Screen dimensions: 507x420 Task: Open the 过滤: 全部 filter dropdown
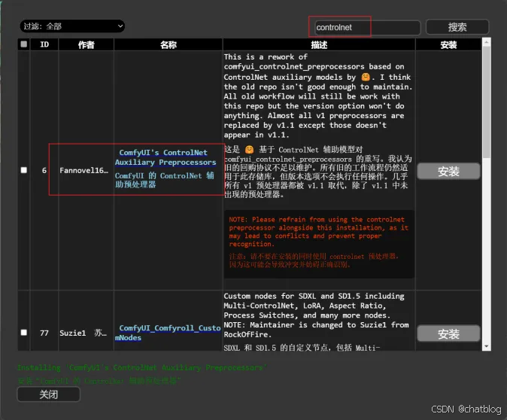[x=72, y=26]
